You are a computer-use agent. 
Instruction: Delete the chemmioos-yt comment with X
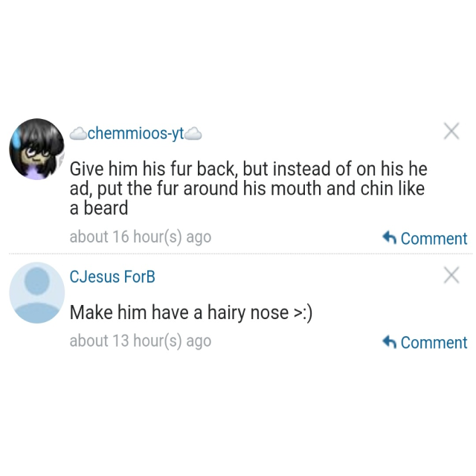[451, 131]
